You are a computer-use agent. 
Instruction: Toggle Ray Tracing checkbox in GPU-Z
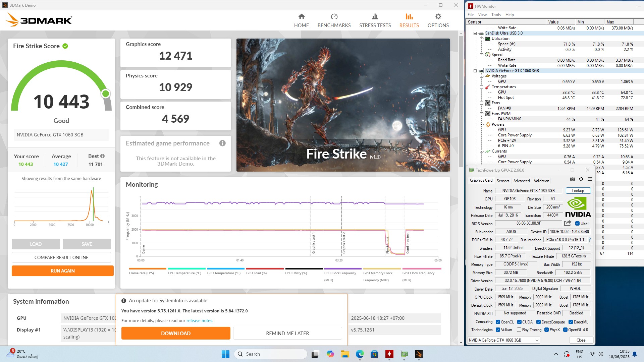click(519, 330)
